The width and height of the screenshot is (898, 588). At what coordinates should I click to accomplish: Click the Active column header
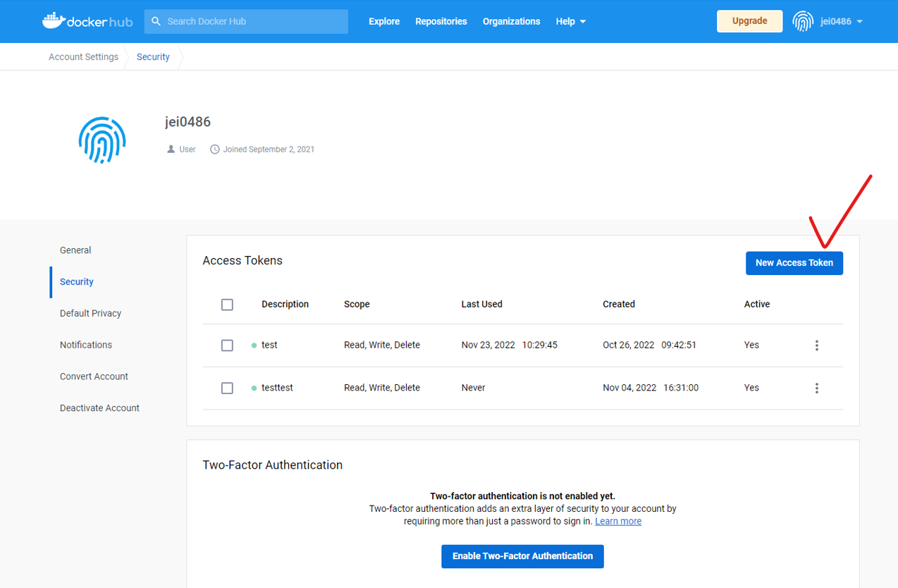pyautogui.click(x=757, y=305)
